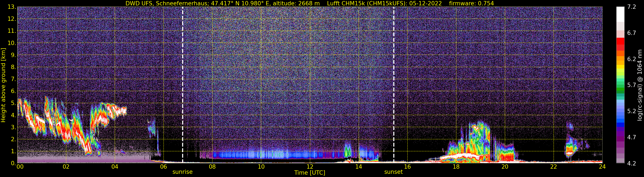Click the colorbar label 4.7
This screenshot has width=644, height=177.
coord(632,137)
